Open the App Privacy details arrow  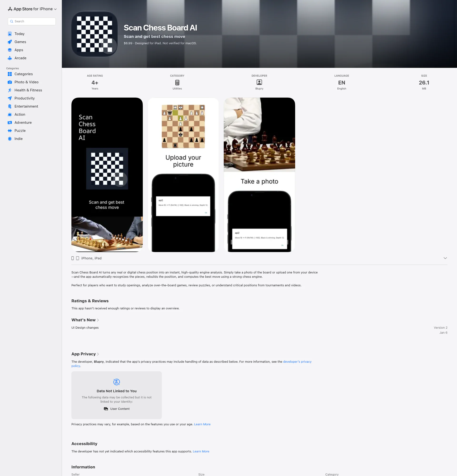98,354
